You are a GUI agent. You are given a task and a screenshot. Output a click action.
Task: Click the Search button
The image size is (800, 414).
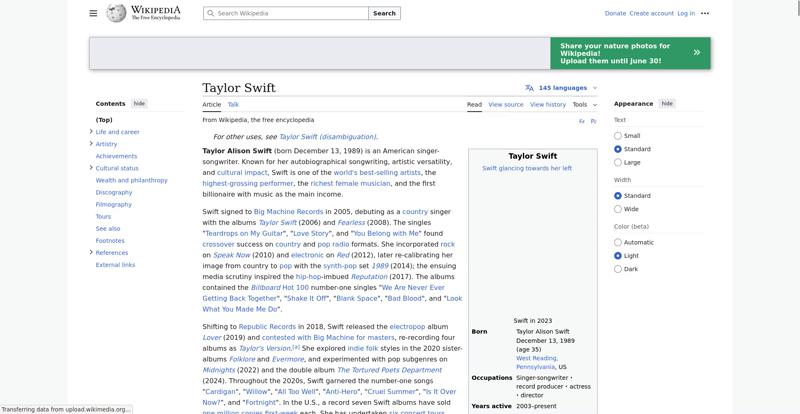384,13
